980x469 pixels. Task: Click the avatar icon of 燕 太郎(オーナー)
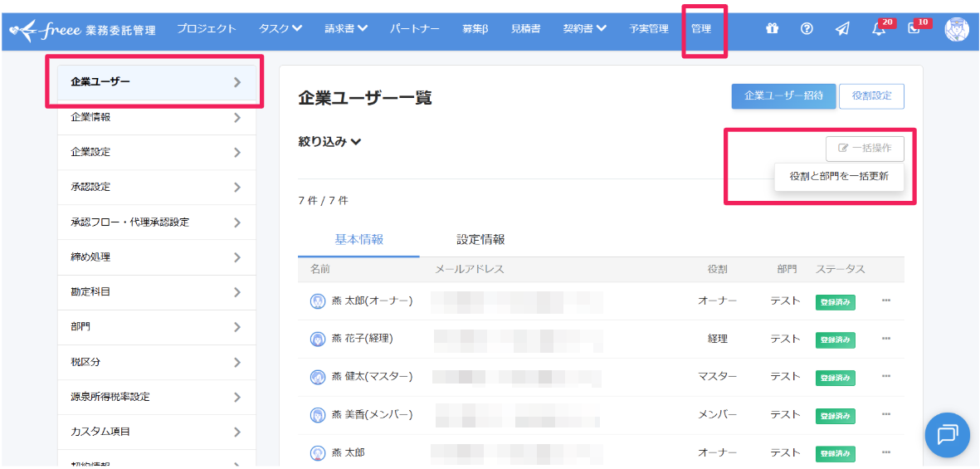pos(318,300)
